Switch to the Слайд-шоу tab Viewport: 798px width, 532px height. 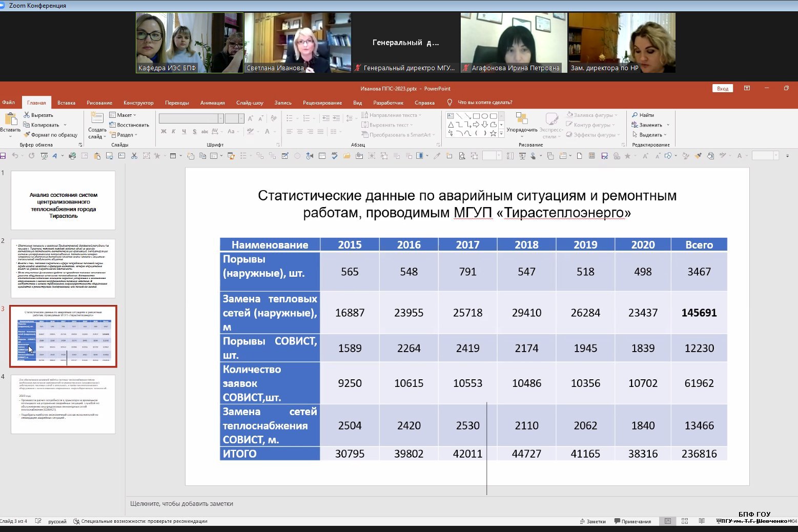pos(250,103)
